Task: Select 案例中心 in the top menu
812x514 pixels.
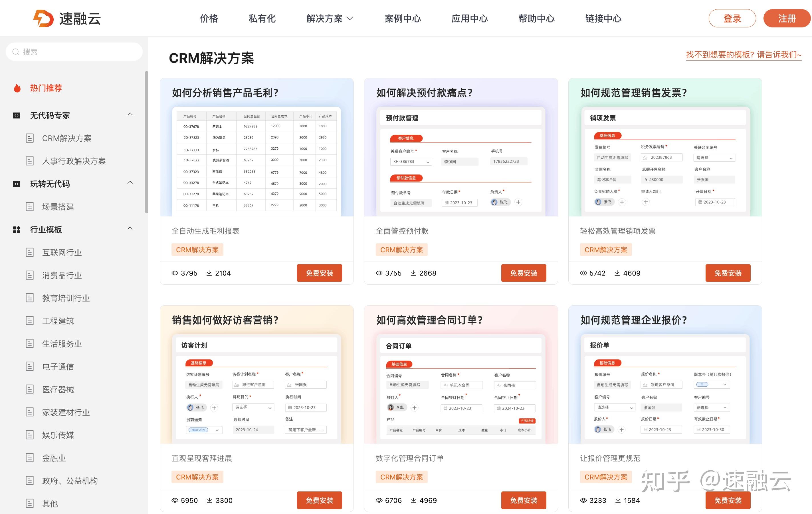Action: coord(403,19)
